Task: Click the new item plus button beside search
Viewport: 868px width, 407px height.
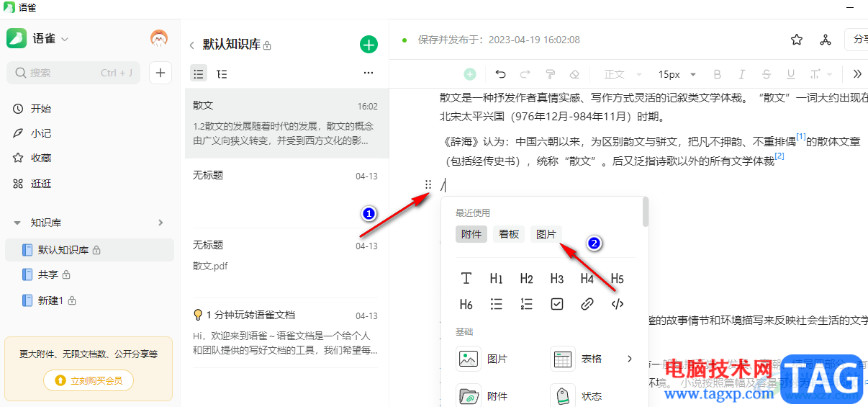Action: [x=160, y=73]
